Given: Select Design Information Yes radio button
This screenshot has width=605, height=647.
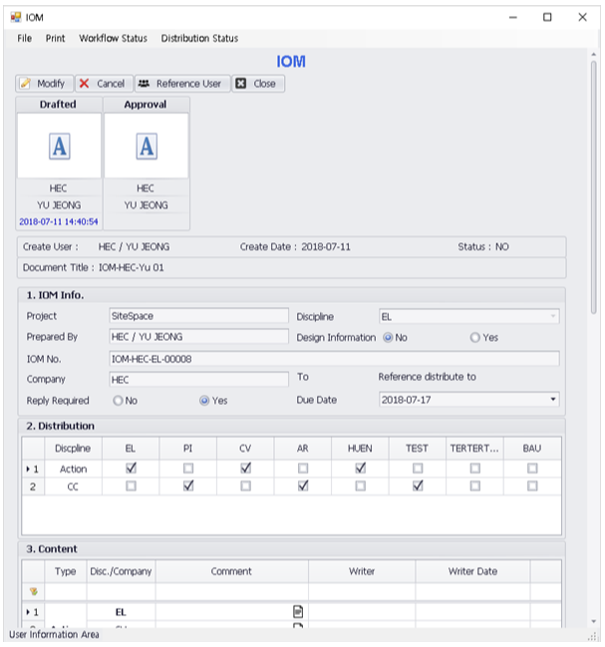Looking at the screenshot, I should coord(475,338).
